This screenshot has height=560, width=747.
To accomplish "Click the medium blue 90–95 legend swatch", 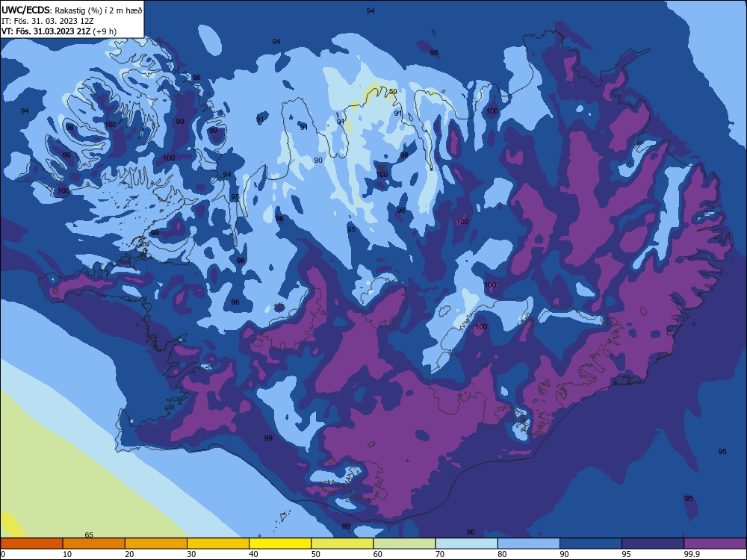I will click(x=591, y=544).
